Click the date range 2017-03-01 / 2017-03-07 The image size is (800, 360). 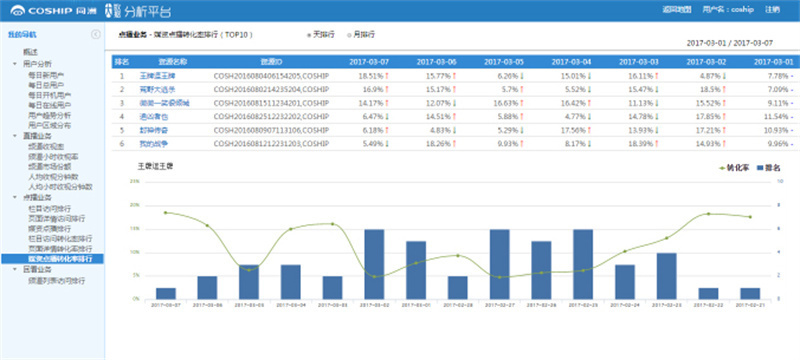pyautogui.click(x=730, y=43)
